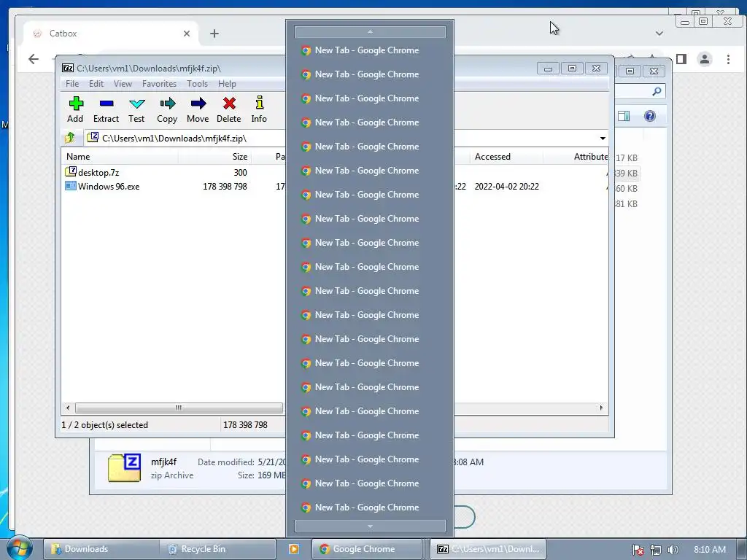The width and height of the screenshot is (747, 560).
Task: Sort the file list by Accessed column
Action: [x=506, y=157]
